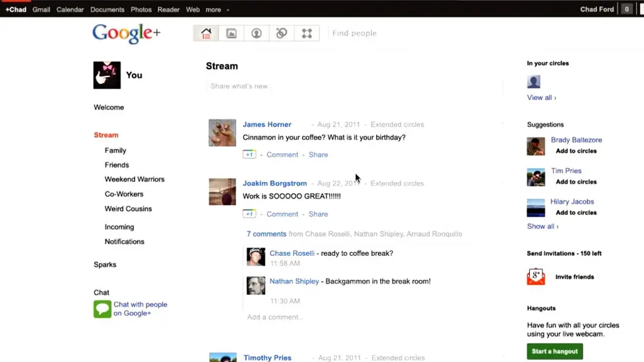Expand 'Show all' suggestions

[x=542, y=226]
